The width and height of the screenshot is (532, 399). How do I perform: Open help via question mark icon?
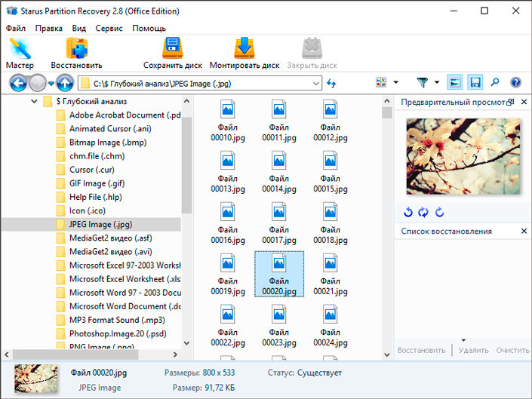515,82
